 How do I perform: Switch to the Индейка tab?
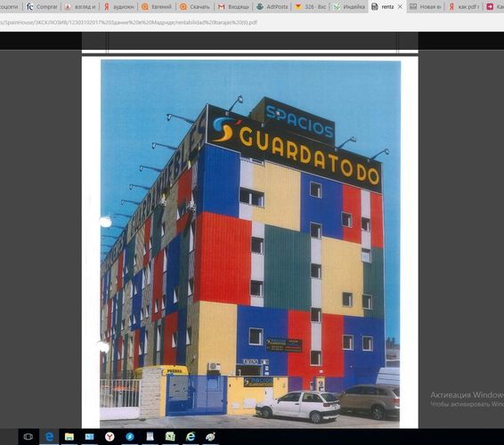[349, 6]
